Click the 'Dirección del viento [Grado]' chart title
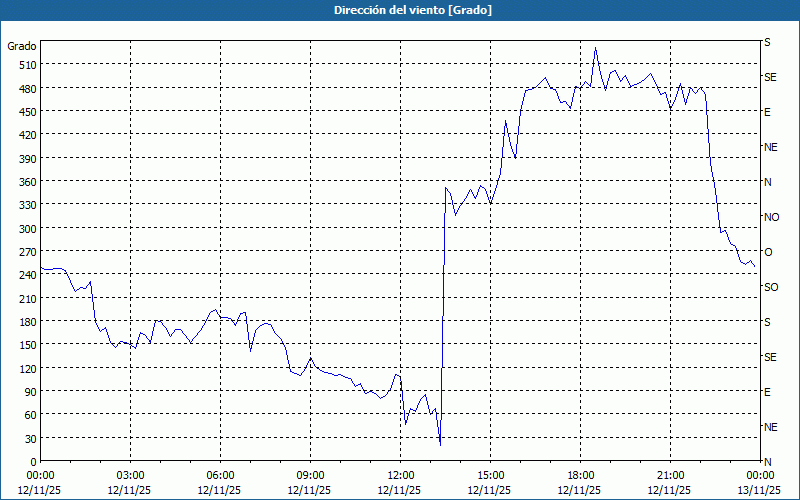The height and width of the screenshot is (500, 800). (x=413, y=10)
